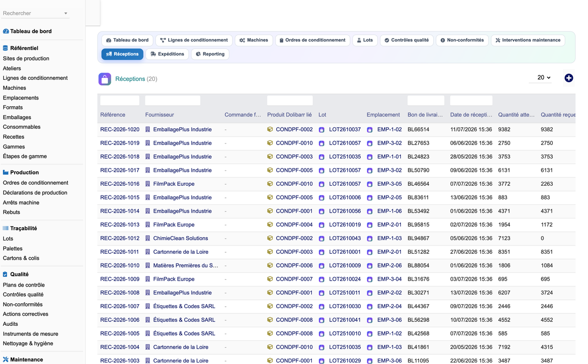The width and height of the screenshot is (588, 364).
Task: Click lot icon beside LOT2610037
Action: click(321, 130)
